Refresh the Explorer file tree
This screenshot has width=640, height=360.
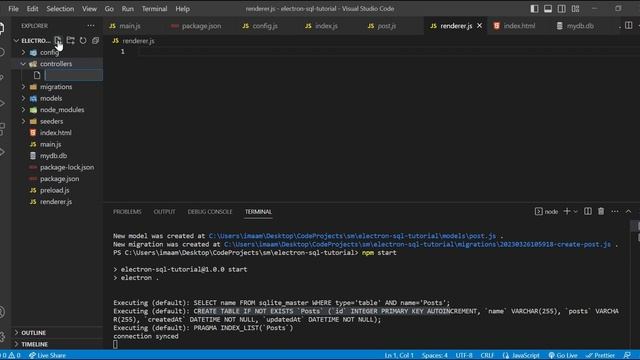[x=83, y=40]
